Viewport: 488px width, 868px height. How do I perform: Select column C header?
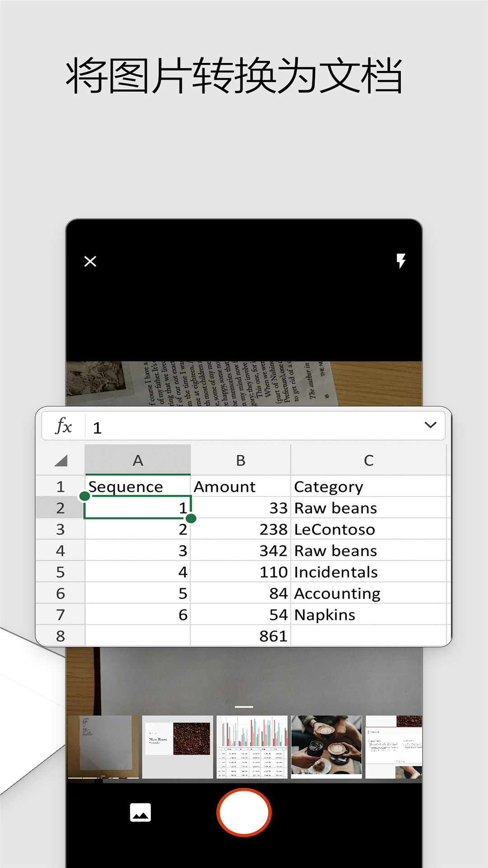coord(368,461)
